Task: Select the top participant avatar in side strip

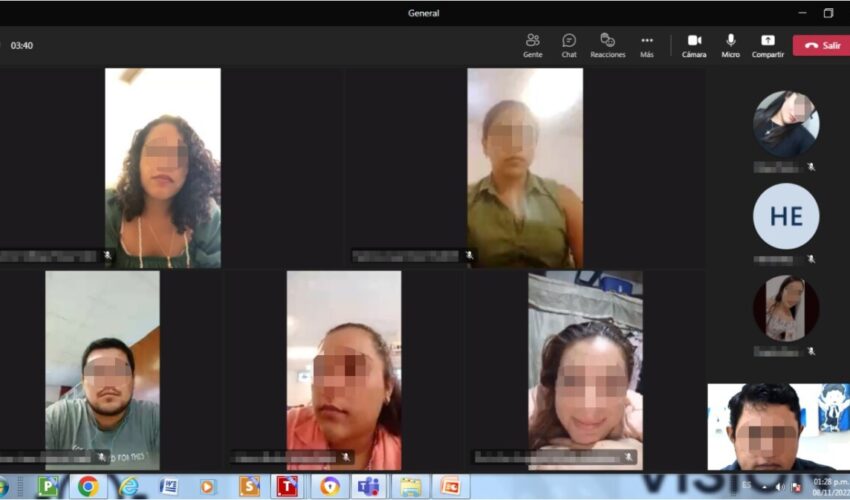Action: click(x=786, y=124)
